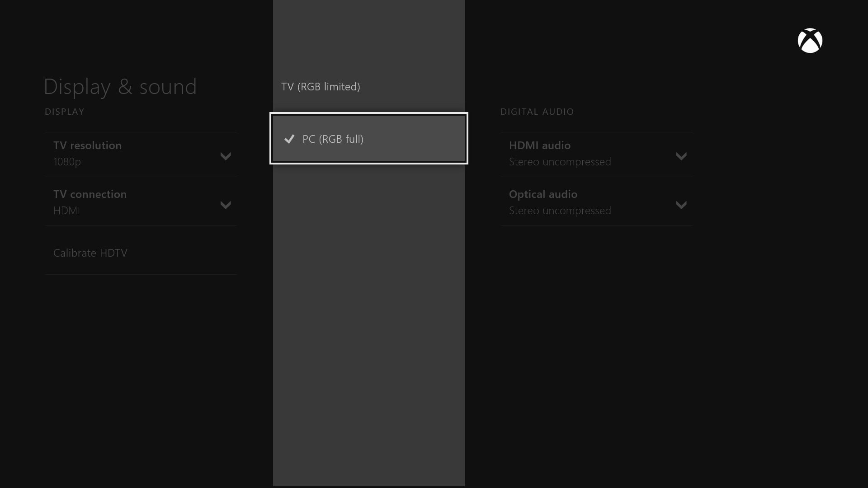Click the TV resolution setting label

(87, 145)
